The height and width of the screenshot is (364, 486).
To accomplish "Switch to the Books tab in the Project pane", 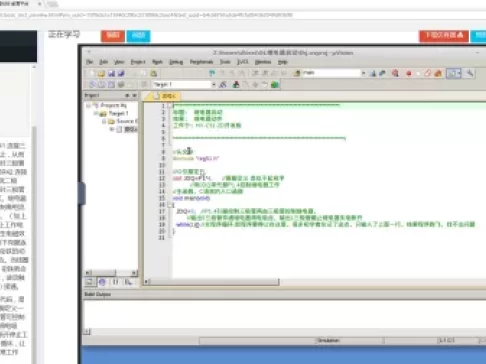I will (102, 282).
